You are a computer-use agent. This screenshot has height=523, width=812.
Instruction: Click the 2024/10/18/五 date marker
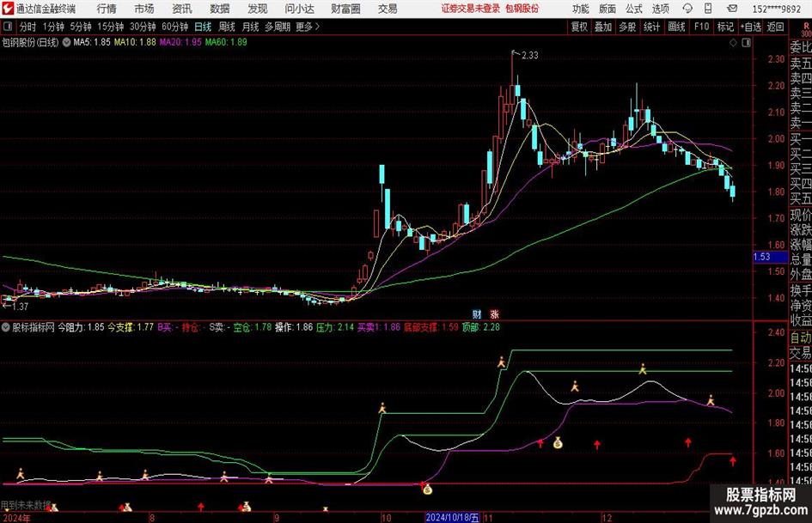pos(452,517)
